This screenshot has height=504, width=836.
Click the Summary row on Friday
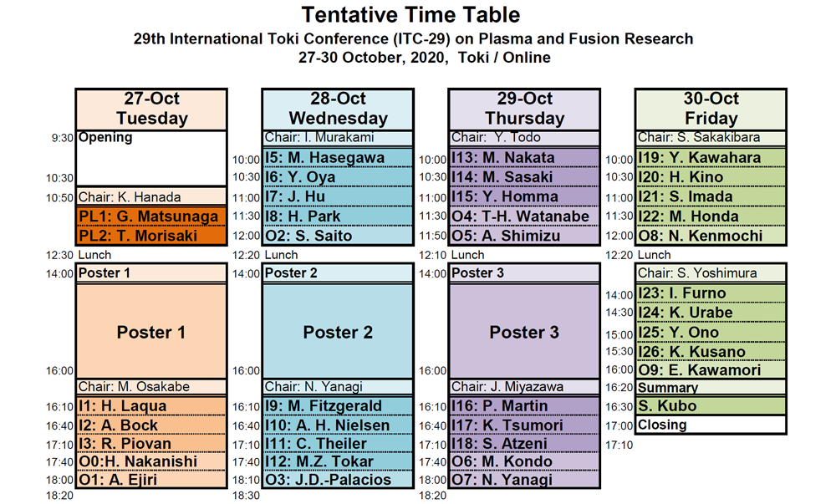(x=711, y=387)
